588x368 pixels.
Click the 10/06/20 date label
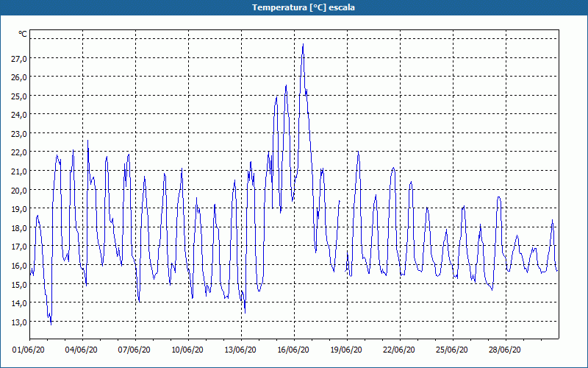tap(187, 350)
